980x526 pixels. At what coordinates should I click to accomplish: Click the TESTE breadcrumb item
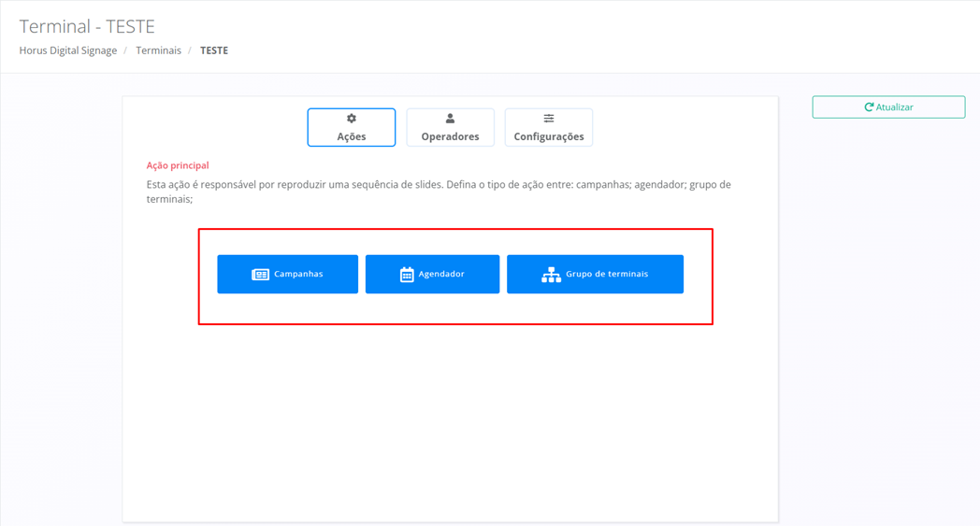(214, 50)
